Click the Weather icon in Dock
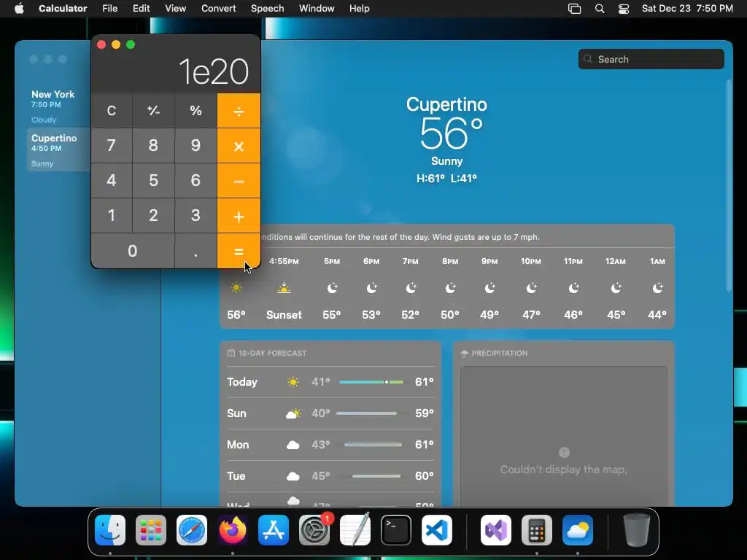This screenshot has width=747, height=560. 578,530
